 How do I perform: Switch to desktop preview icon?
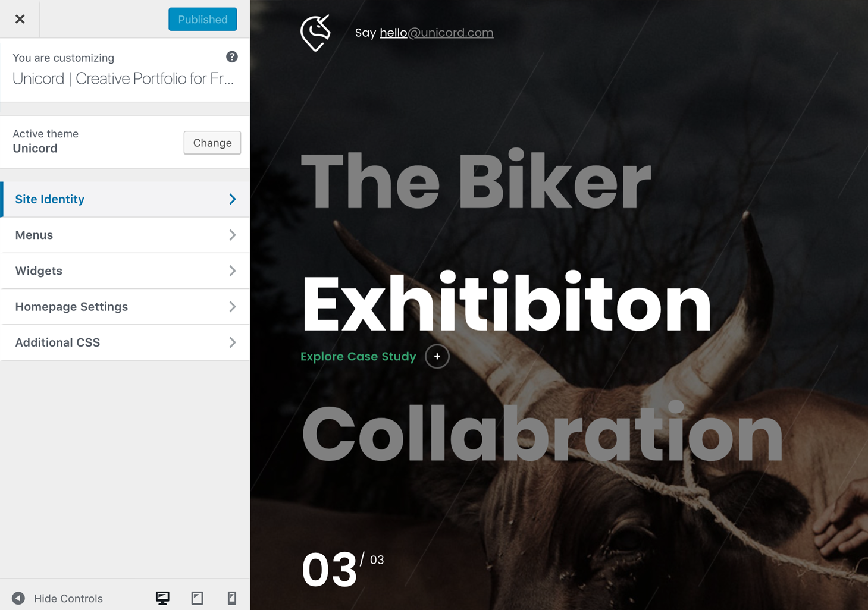(162, 598)
